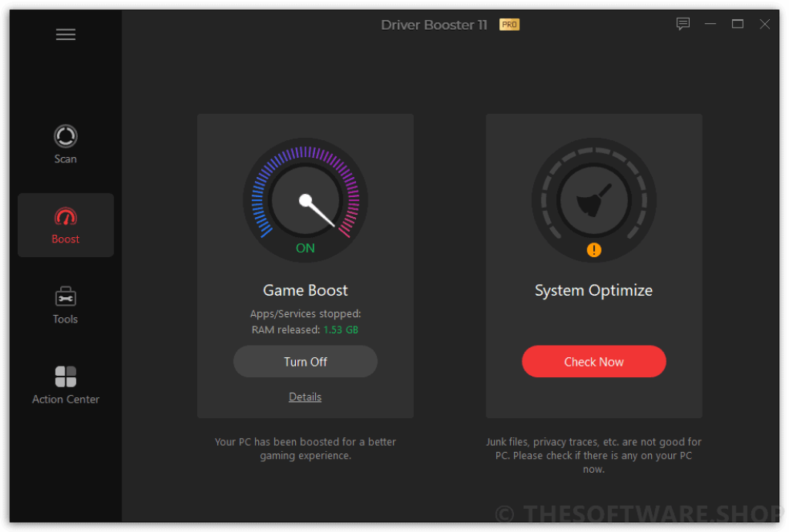This screenshot has width=789, height=532.
Task: Click the System Optimize heading
Action: pos(594,290)
